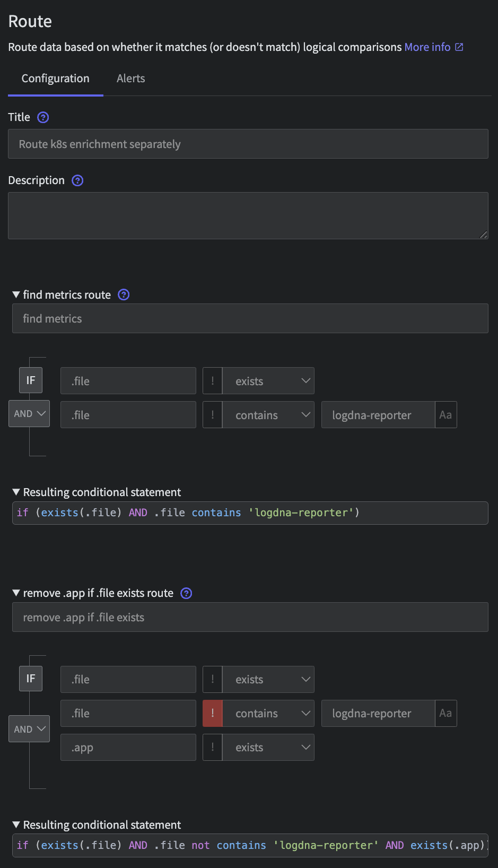Image resolution: width=498 pixels, height=868 pixels.
Task: Disable the red negation on .file contains
Action: 213,713
